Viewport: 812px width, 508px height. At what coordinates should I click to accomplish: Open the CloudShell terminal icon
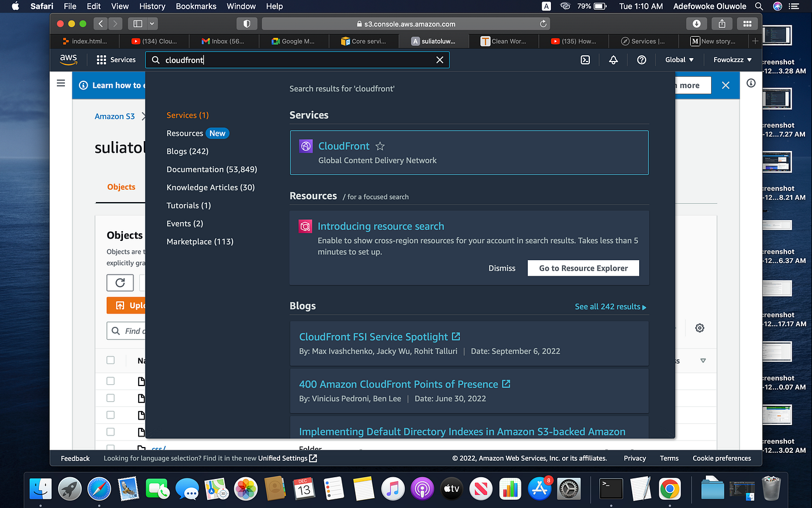click(x=585, y=60)
